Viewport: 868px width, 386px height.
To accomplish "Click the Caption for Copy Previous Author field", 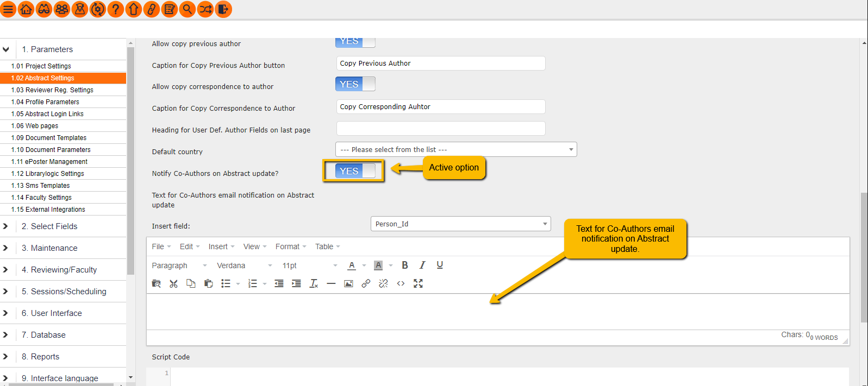I will [440, 64].
